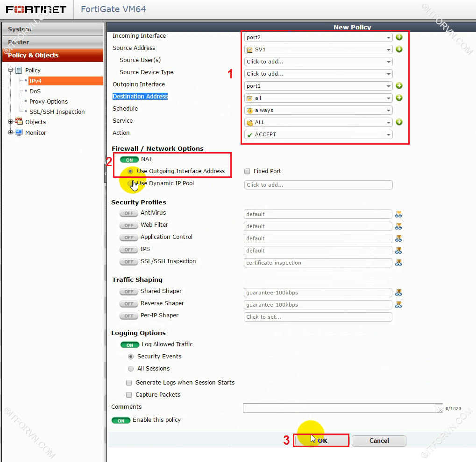The image size is (476, 462).
Task: Toggle the Enable this policy switch
Action: click(121, 420)
